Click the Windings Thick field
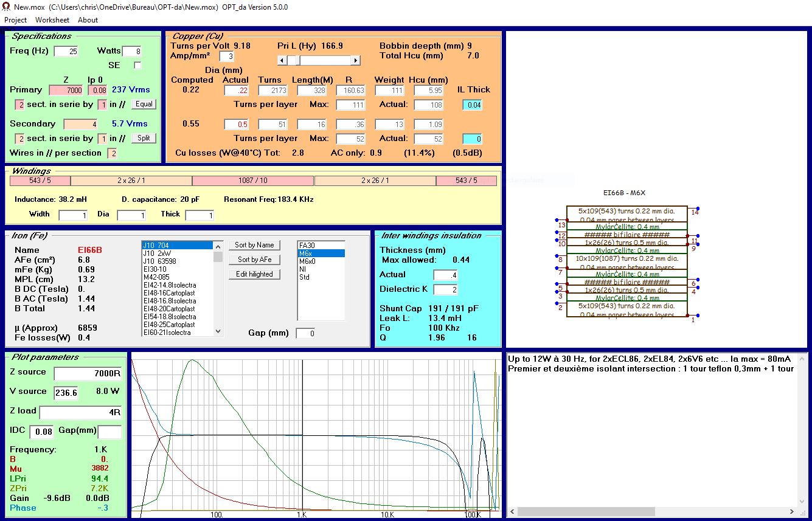 click(200, 215)
